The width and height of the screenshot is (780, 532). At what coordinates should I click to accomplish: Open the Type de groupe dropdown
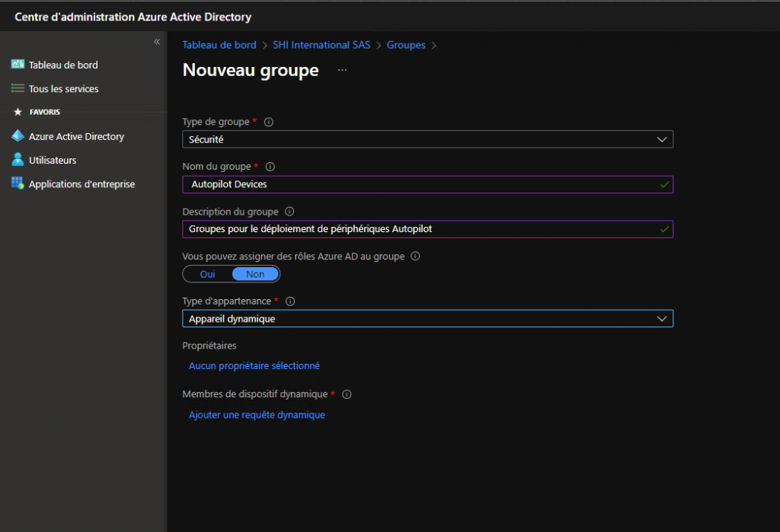pyautogui.click(x=428, y=139)
